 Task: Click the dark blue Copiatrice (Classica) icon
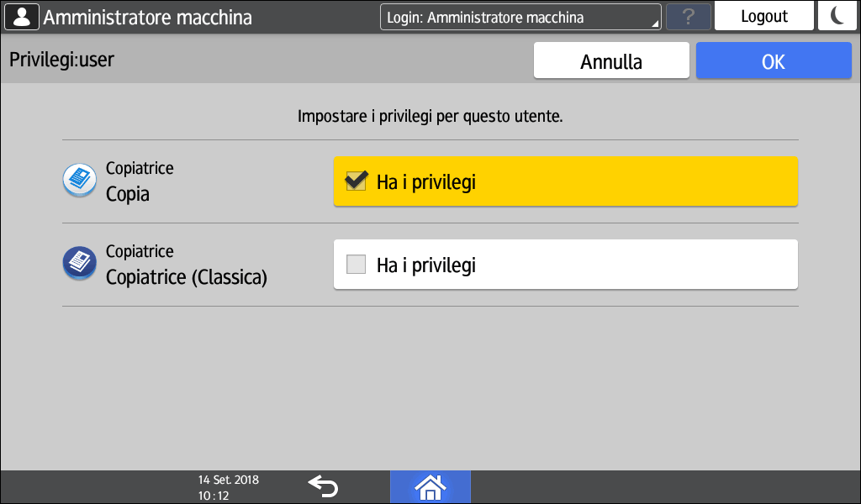pyautogui.click(x=80, y=264)
